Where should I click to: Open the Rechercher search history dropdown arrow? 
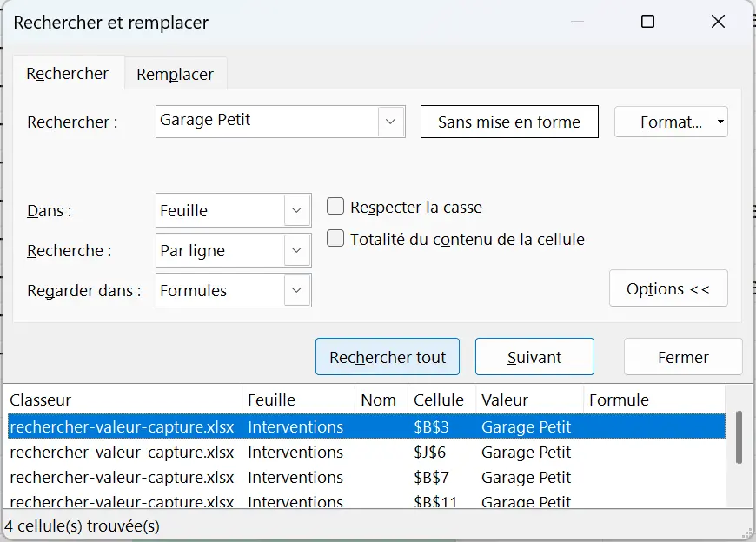coord(390,122)
